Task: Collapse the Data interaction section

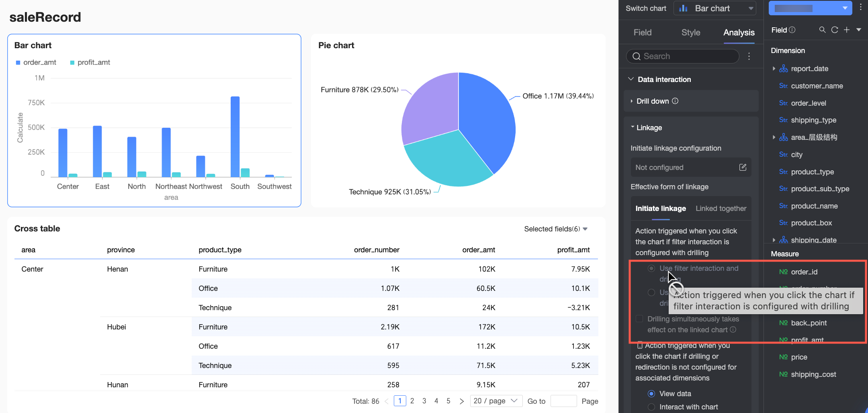Action: click(x=631, y=79)
